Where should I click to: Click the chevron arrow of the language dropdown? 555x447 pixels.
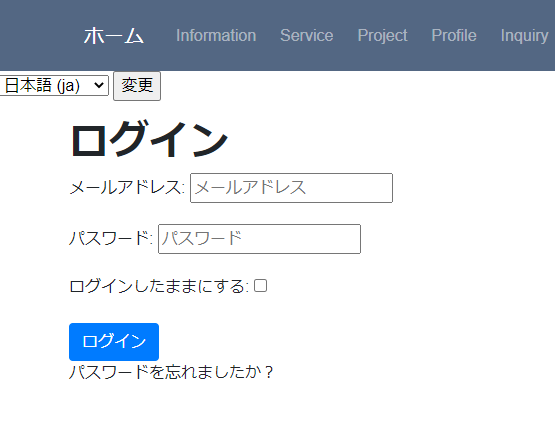point(99,85)
